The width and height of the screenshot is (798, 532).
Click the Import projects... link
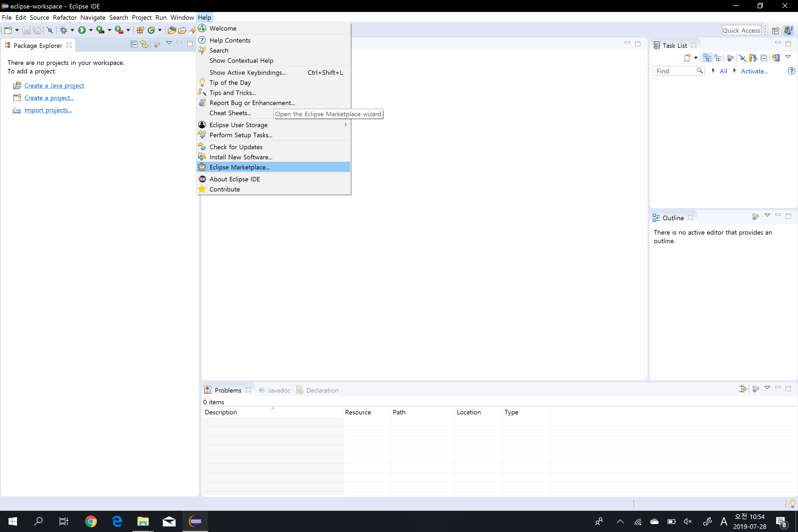pyautogui.click(x=48, y=110)
